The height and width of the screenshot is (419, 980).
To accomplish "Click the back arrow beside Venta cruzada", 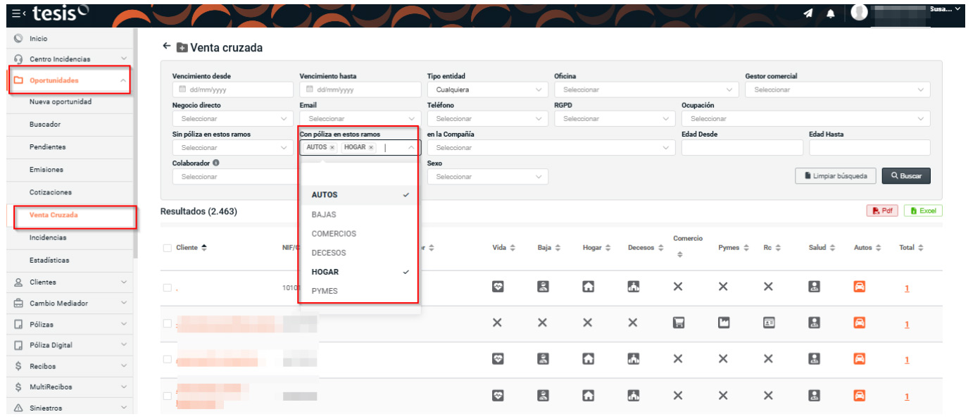I will [167, 46].
